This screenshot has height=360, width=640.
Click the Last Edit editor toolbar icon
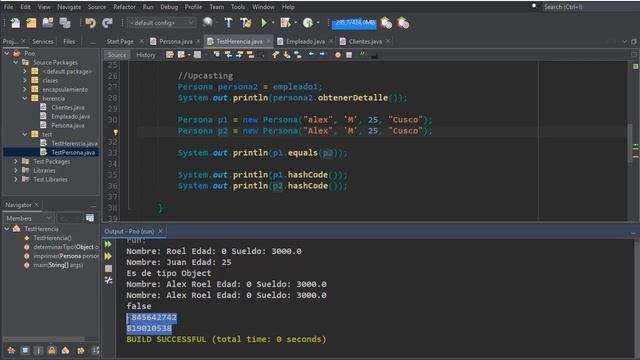click(170, 55)
